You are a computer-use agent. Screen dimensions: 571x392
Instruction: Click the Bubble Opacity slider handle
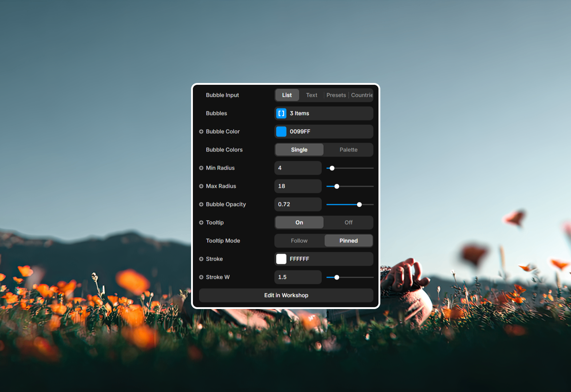pyautogui.click(x=359, y=205)
